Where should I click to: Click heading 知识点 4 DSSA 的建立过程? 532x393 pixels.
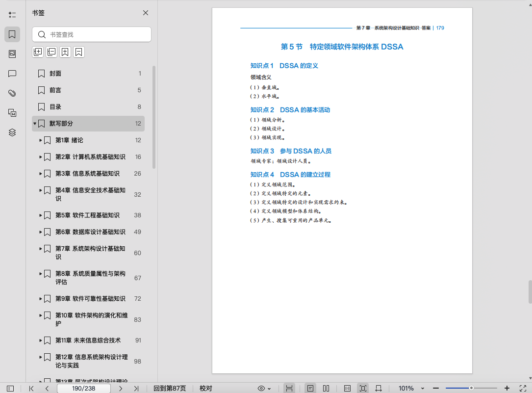coord(290,175)
